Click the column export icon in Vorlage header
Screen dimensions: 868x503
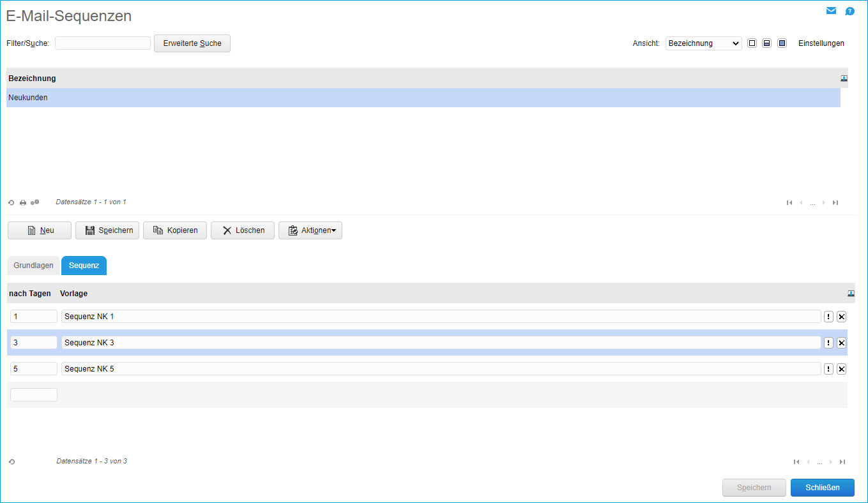tap(851, 294)
